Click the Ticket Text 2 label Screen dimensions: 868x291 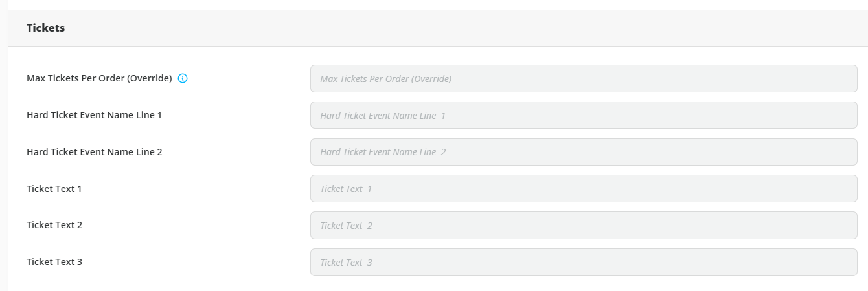54,225
